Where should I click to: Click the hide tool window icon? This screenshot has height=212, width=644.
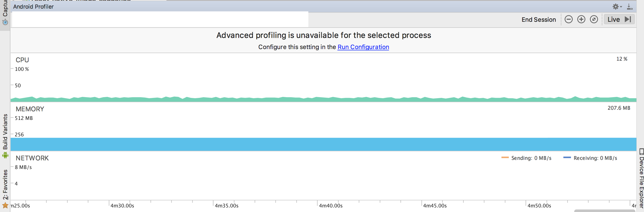[630, 7]
